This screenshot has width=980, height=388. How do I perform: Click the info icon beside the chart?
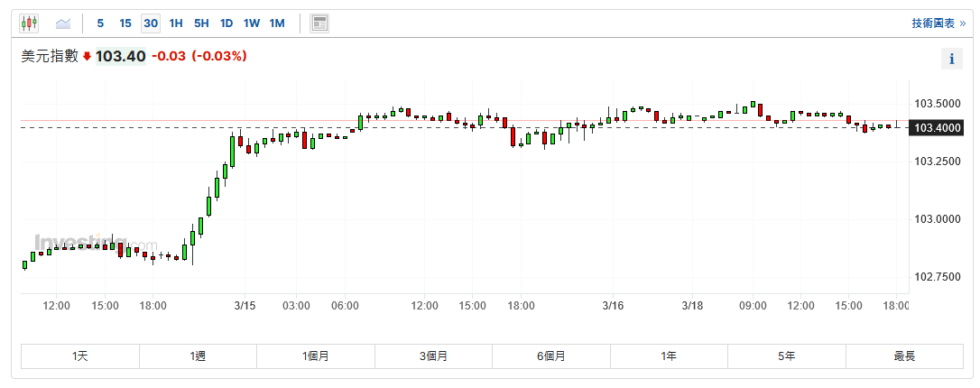tap(951, 60)
